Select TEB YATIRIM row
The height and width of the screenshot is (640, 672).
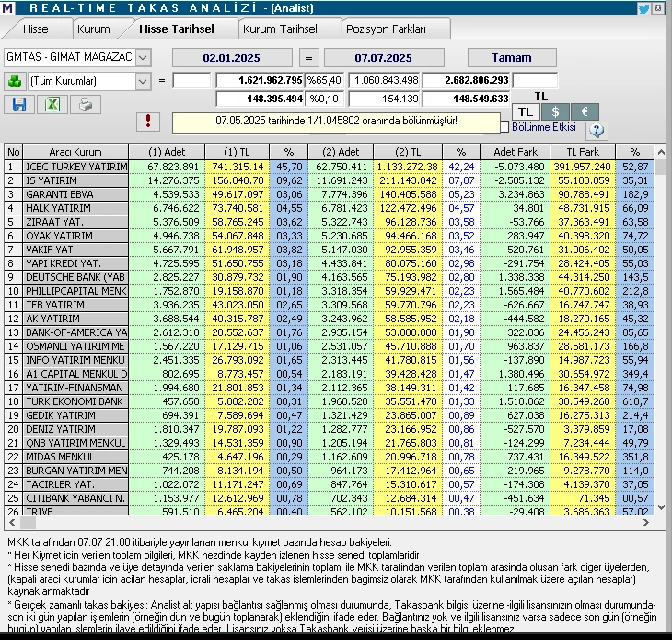click(x=330, y=305)
